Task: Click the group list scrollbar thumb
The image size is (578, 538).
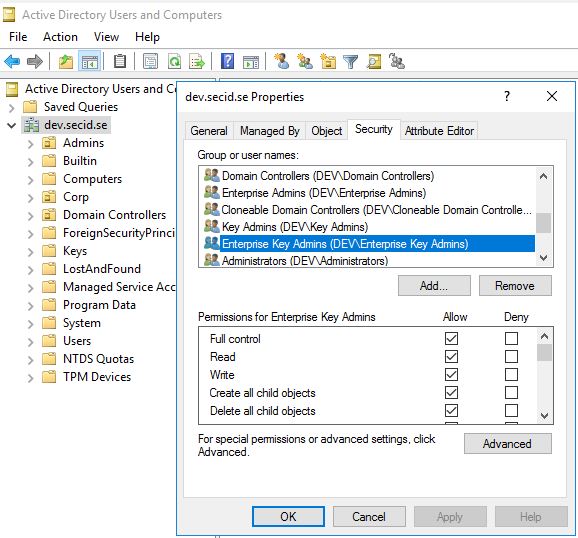Action: tap(543, 223)
